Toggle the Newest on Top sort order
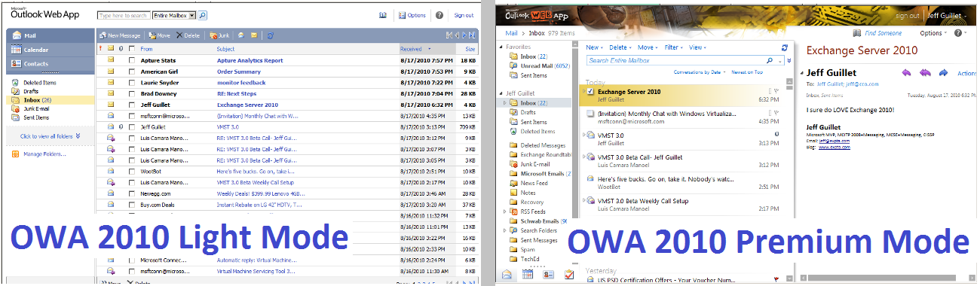Viewport: 980px width, 286px height. [747, 71]
